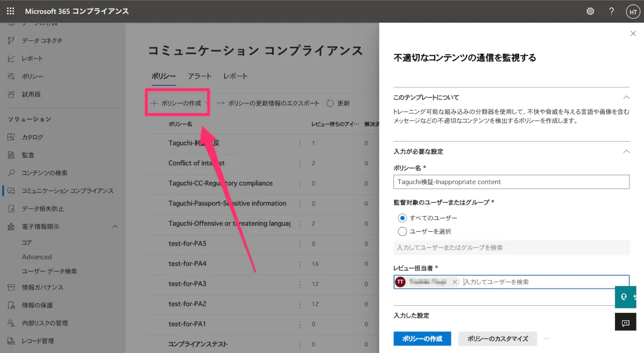Click the Insider Risk Management icon
Screen dimensions: 644x353
tap(11, 323)
